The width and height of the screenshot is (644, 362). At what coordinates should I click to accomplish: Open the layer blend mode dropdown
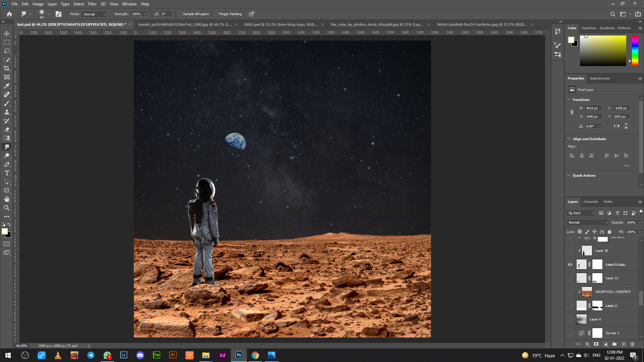587,222
